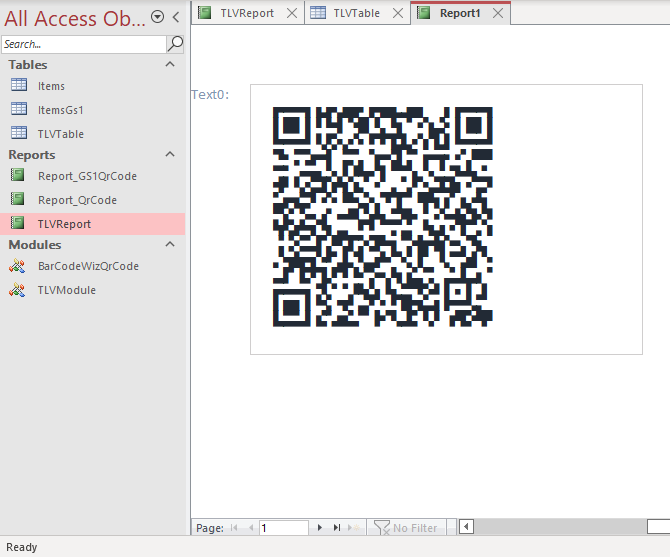Image resolution: width=670 pixels, height=557 pixels.
Task: Select TLVTable name in navigation pane
Action: tap(61, 134)
